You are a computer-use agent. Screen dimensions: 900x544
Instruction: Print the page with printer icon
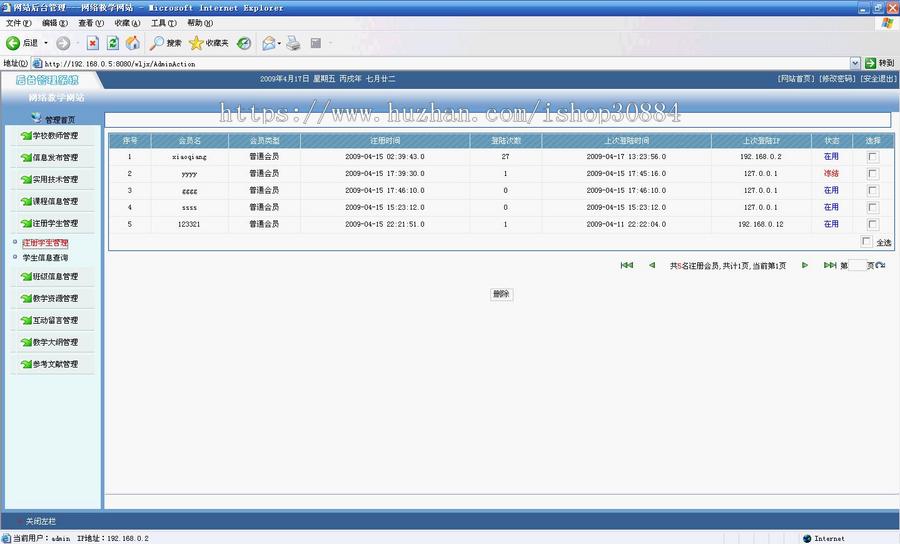tap(293, 43)
